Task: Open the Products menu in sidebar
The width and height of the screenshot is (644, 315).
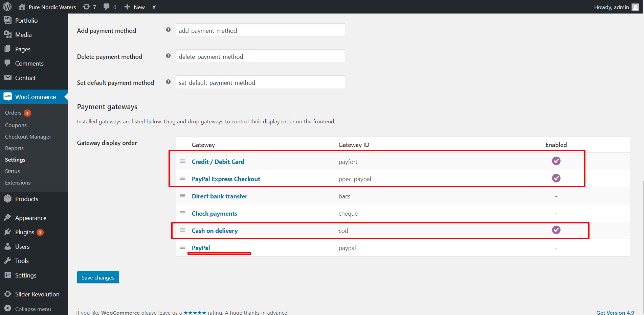Action: (x=26, y=199)
